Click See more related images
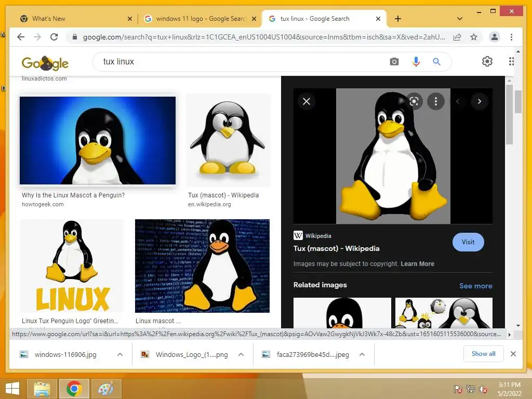The width and height of the screenshot is (532, 399). tap(476, 286)
